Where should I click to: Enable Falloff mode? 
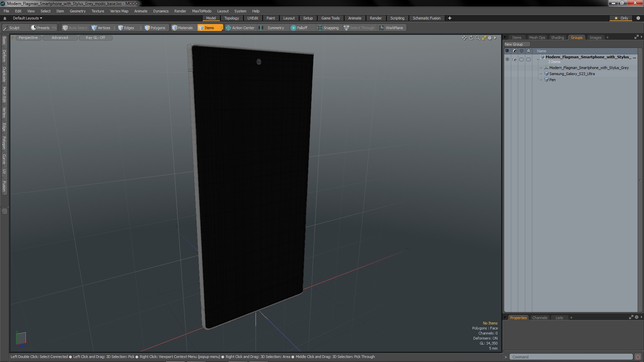302,27
